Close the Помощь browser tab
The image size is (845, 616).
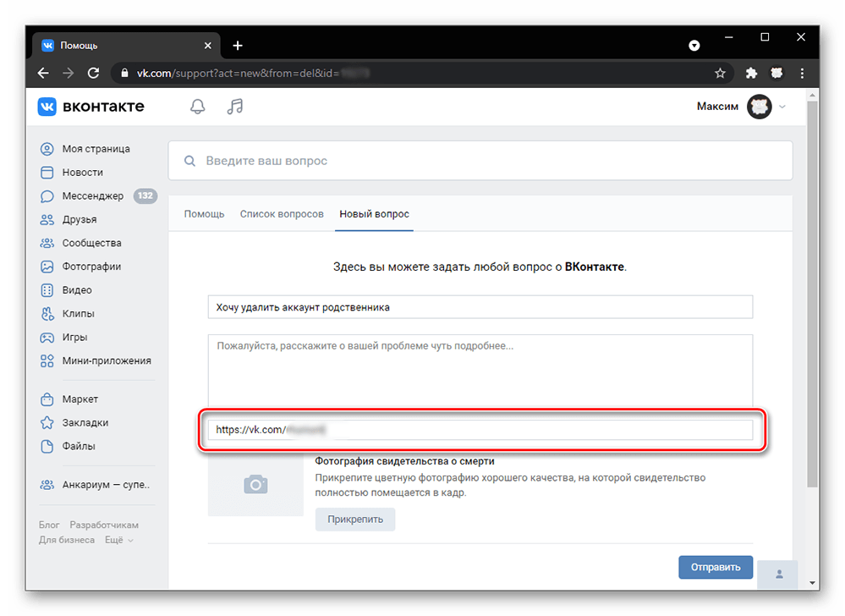click(x=208, y=46)
